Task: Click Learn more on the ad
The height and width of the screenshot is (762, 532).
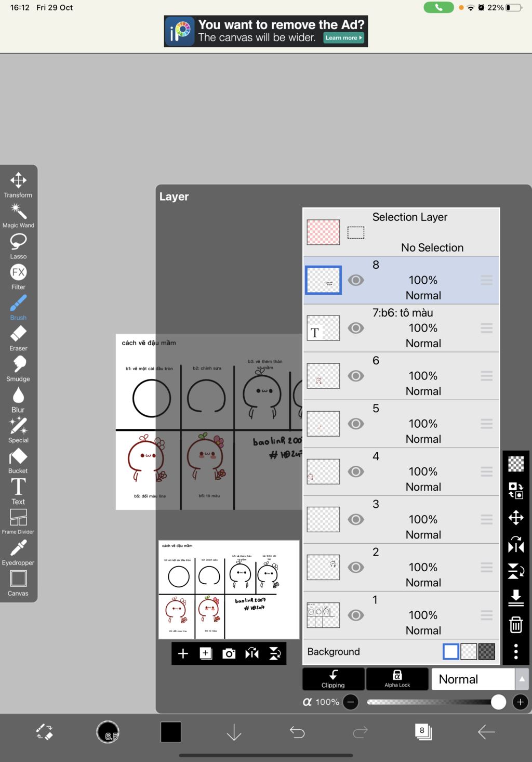Action: pyautogui.click(x=344, y=37)
